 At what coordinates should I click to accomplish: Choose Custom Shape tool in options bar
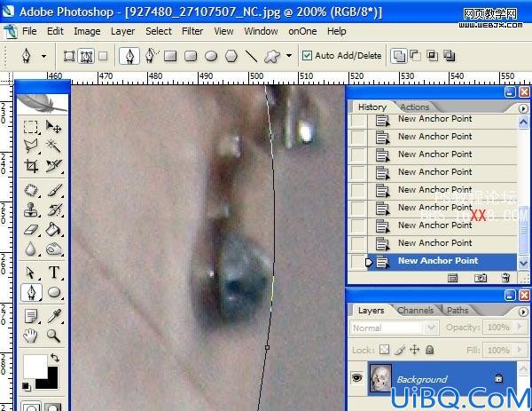pyautogui.click(x=272, y=57)
